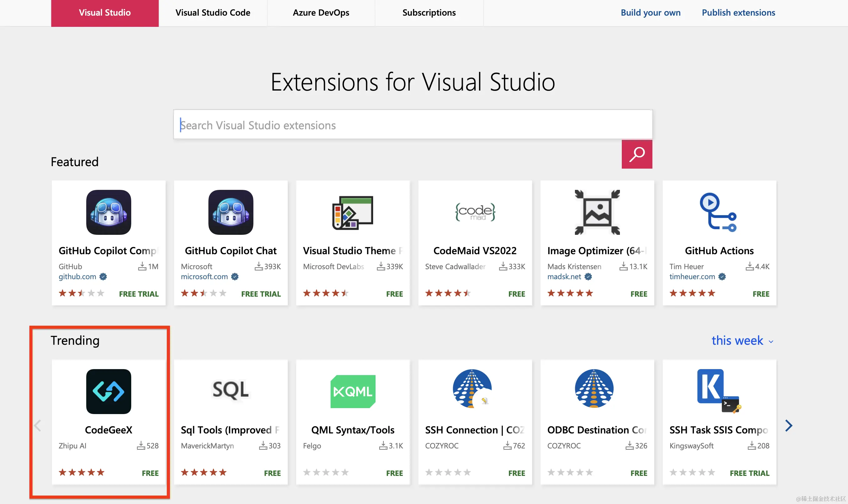Open the GitHub Copilot Chat title
The image size is (848, 504).
231,251
